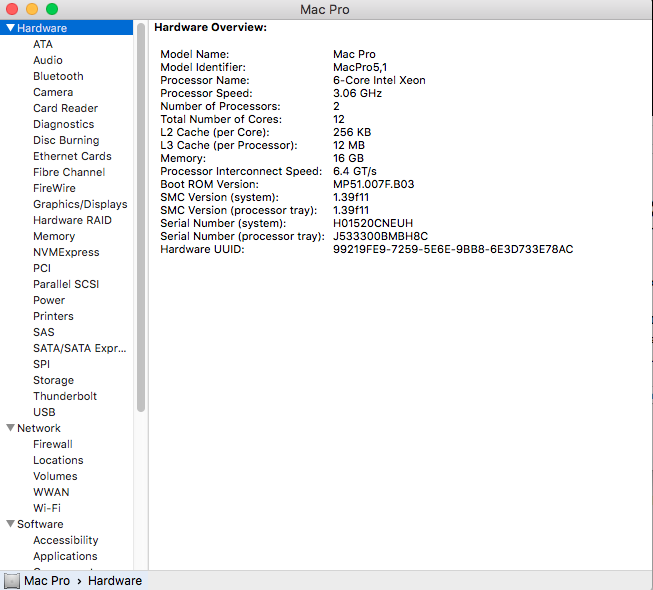
Task: Click the green zoom window button
Action: [52, 9]
